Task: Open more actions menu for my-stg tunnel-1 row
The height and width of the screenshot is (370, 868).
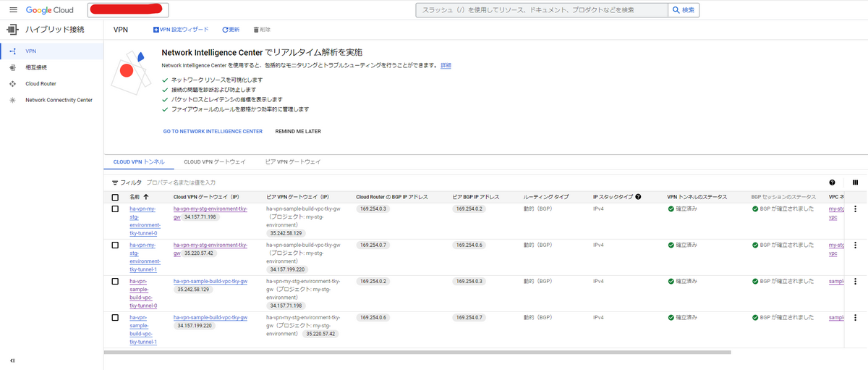Action: tap(855, 245)
